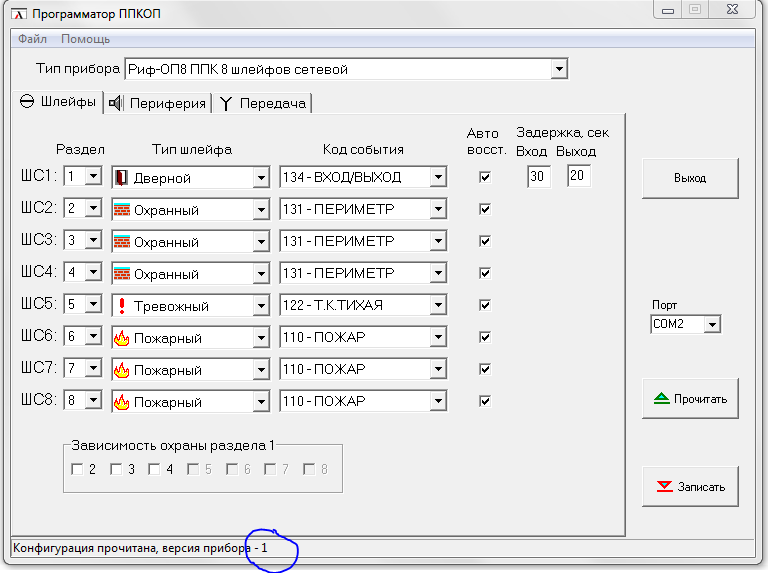Click the brick wall icon in ШС2 row

[122, 210]
